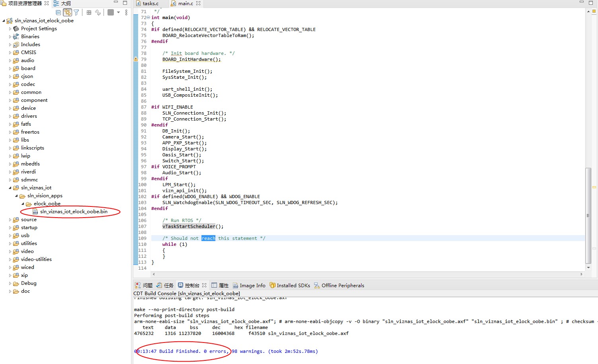
Task: Expand the CMSIS folder
Action: (10, 53)
